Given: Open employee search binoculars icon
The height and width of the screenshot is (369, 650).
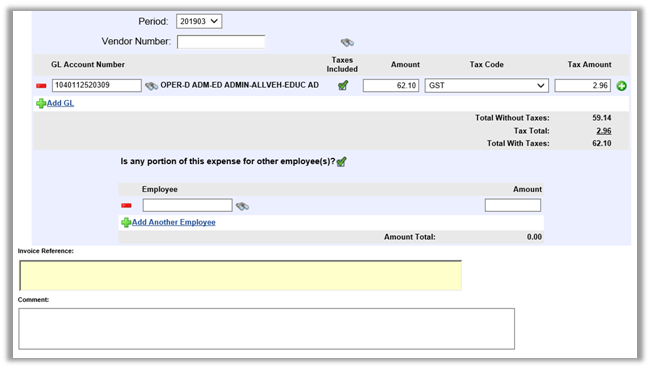Looking at the screenshot, I should (242, 206).
